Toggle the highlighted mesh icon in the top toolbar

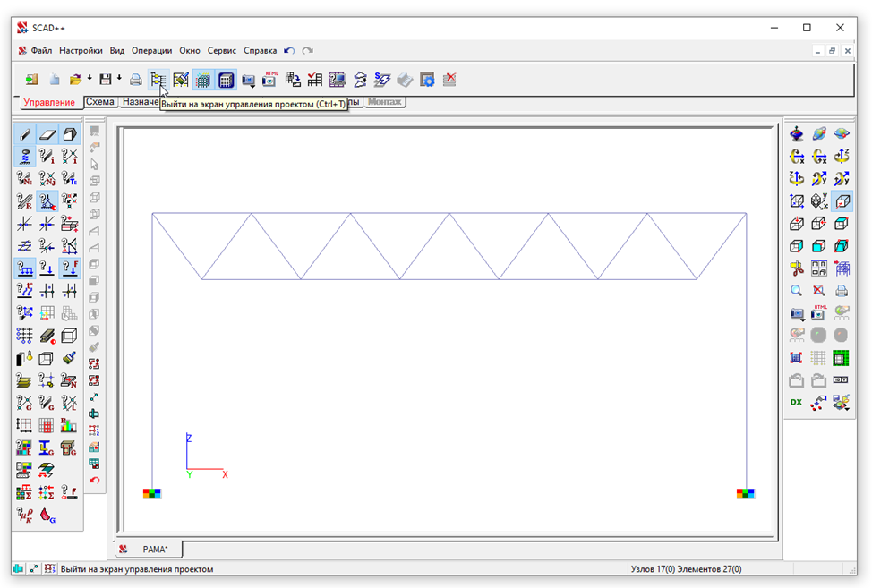203,80
